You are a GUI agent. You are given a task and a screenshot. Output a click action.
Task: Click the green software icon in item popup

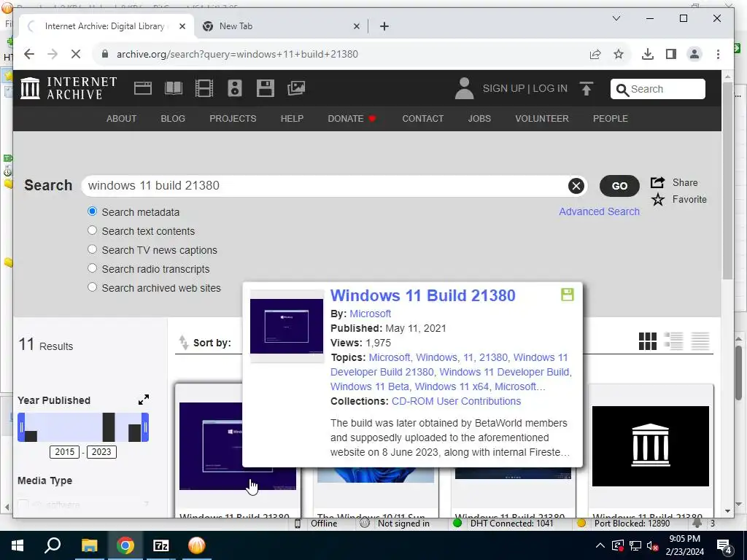[567, 295]
